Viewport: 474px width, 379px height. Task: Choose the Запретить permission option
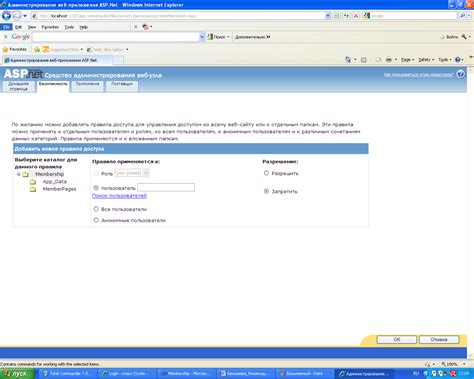point(266,191)
